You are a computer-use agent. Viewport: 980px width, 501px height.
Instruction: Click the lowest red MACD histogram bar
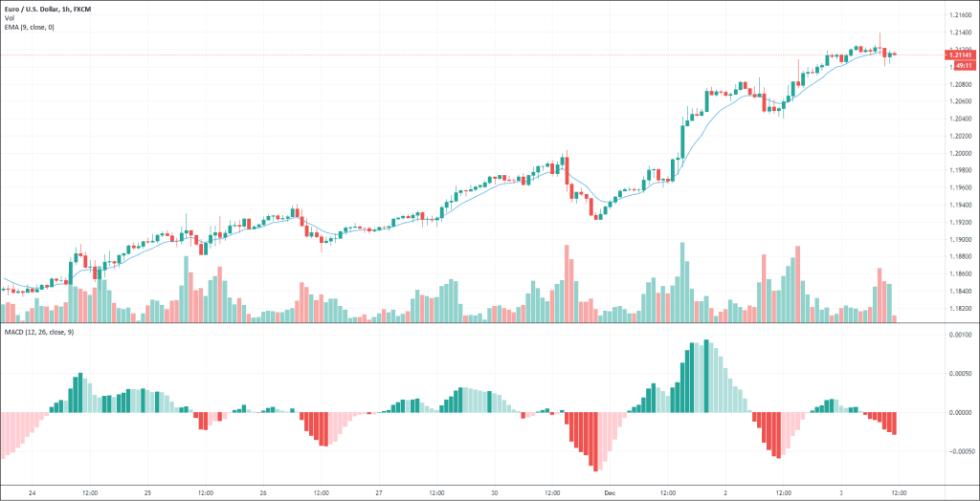(x=595, y=442)
